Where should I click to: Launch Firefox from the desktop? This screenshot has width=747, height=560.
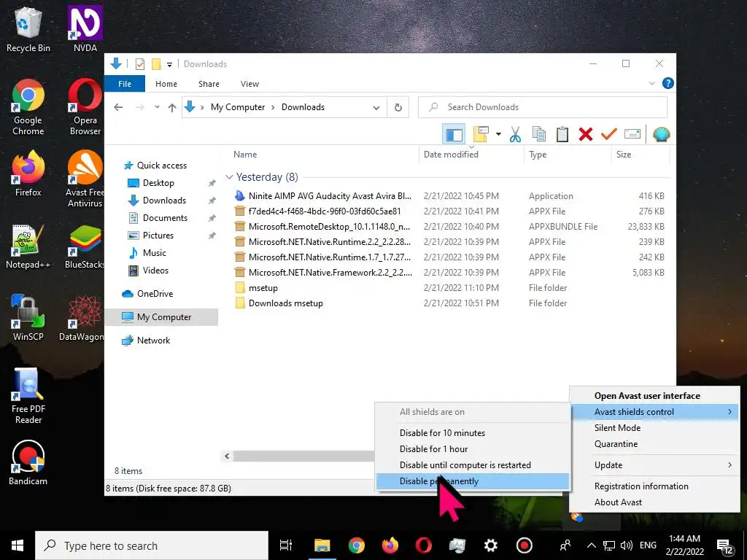click(x=28, y=174)
